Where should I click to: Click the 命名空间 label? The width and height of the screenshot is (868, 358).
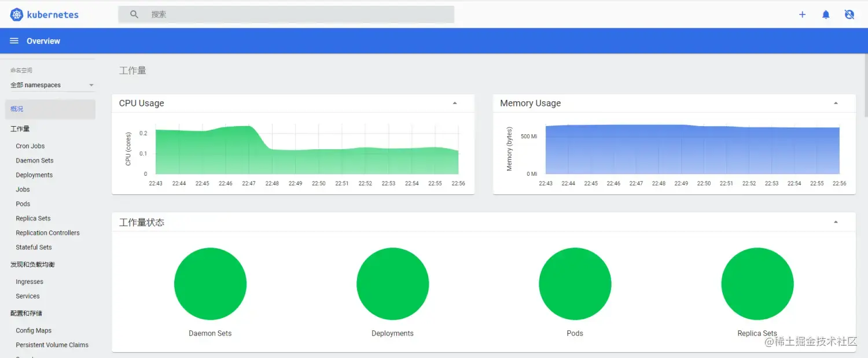point(21,70)
